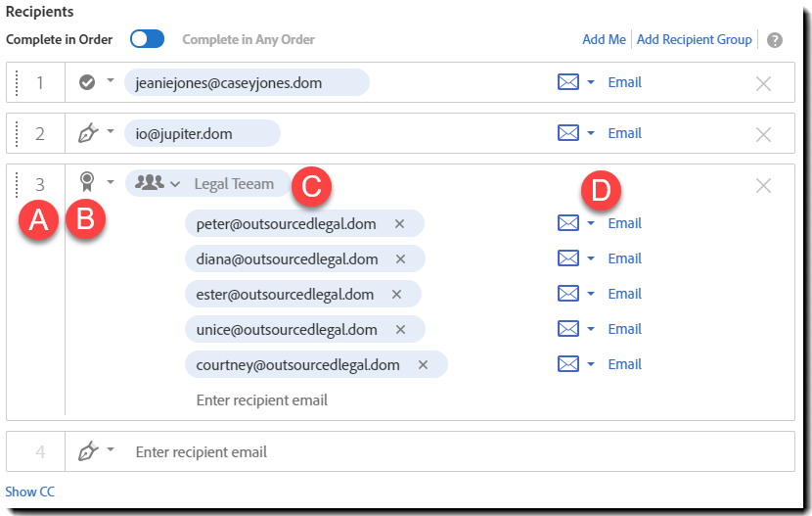This screenshot has width=812, height=516.
Task: Click the Add Me link
Action: click(x=604, y=40)
